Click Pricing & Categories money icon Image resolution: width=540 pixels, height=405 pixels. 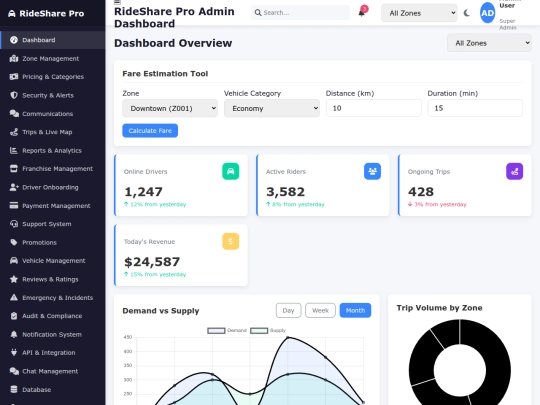click(x=14, y=77)
